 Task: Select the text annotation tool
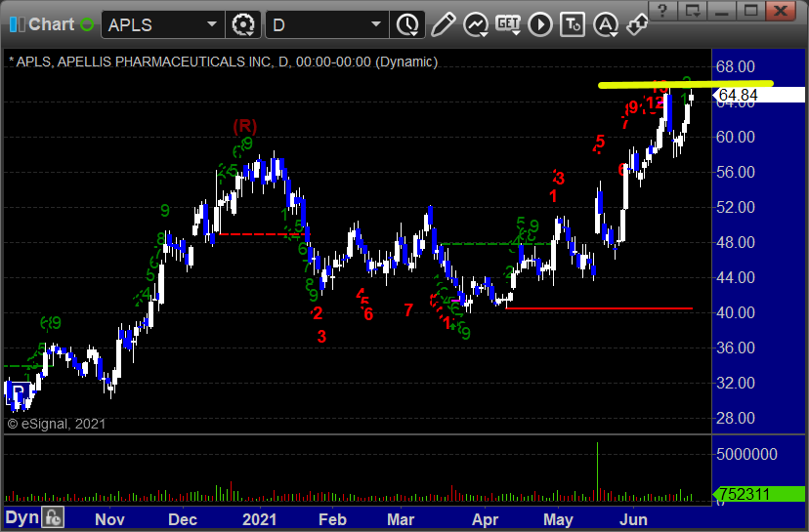tap(573, 24)
